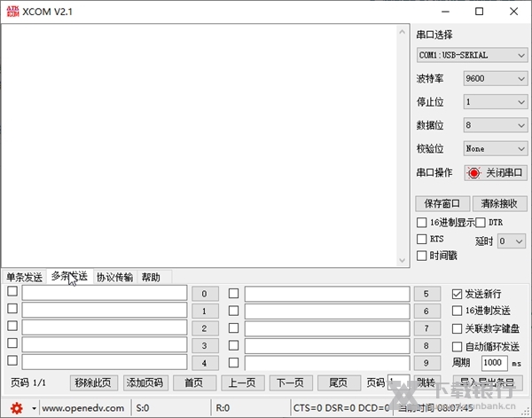The image size is (532, 418).
Task: Click the S:0 sent counter
Action: [x=143, y=408]
